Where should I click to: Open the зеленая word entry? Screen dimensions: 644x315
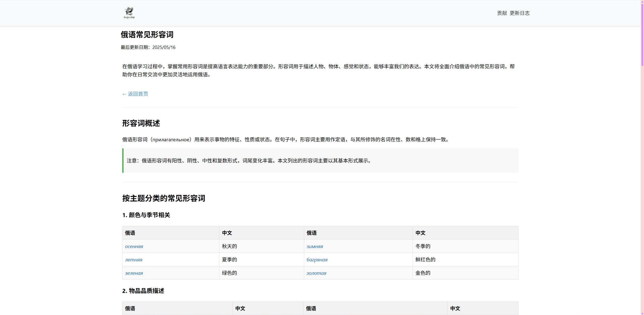(x=134, y=273)
